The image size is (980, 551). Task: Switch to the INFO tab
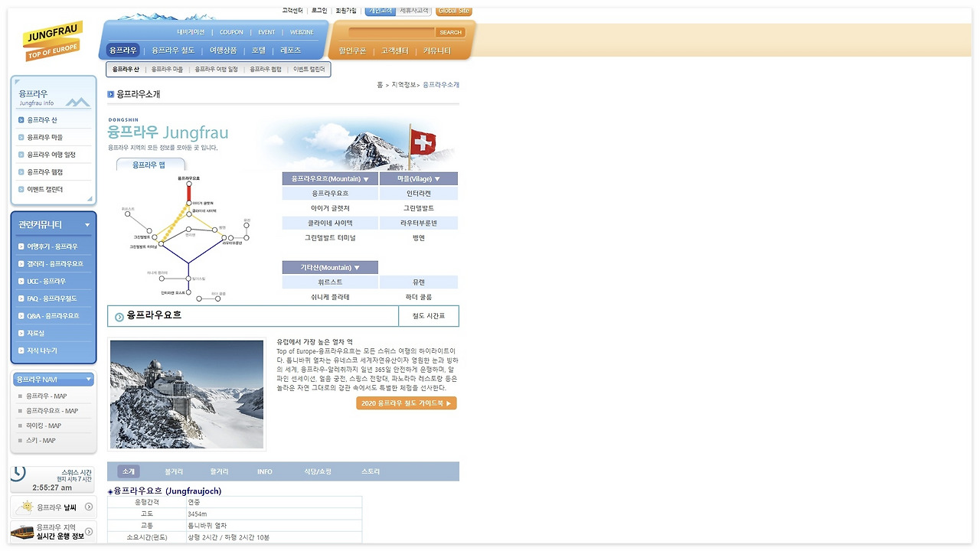pyautogui.click(x=265, y=471)
